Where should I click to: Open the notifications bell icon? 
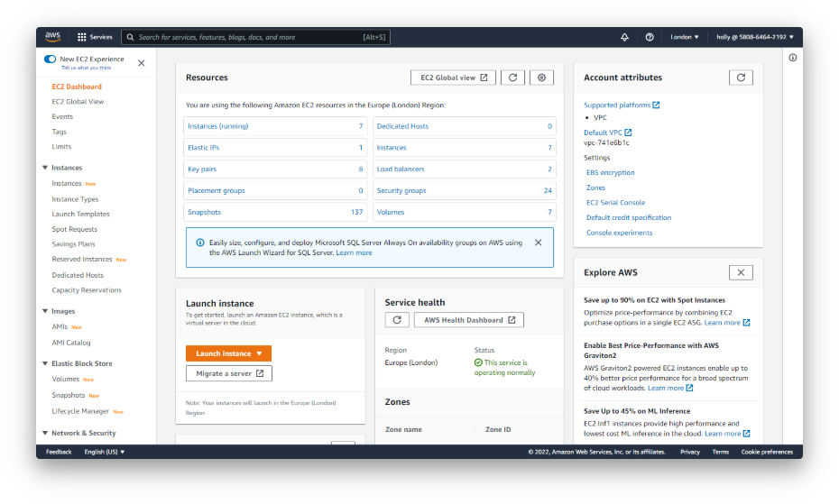[x=624, y=37]
